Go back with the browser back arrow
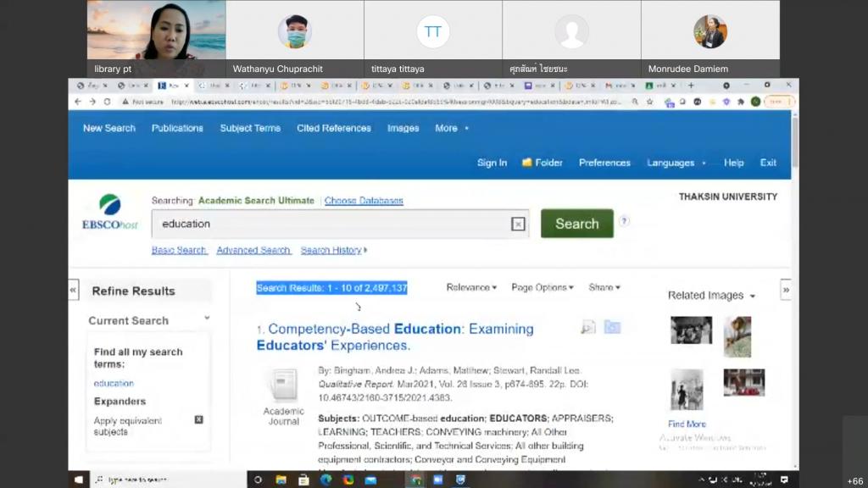The width and height of the screenshot is (868, 488). coord(78,102)
